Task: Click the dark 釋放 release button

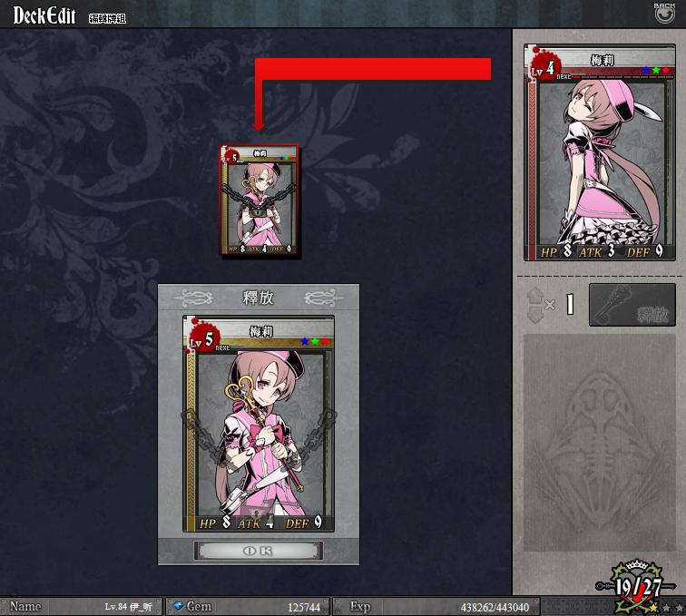Action: 632,305
